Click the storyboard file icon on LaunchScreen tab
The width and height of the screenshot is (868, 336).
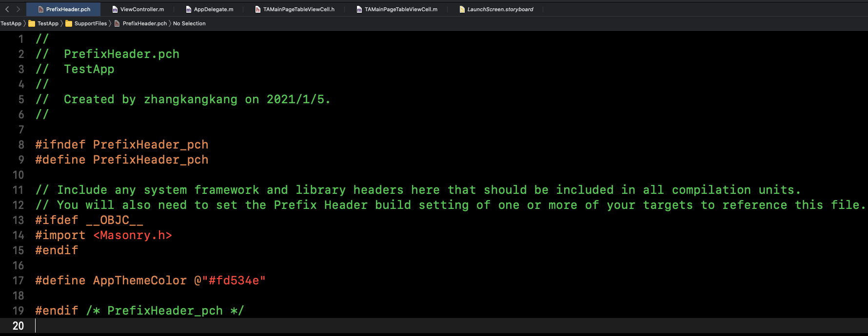(x=462, y=9)
